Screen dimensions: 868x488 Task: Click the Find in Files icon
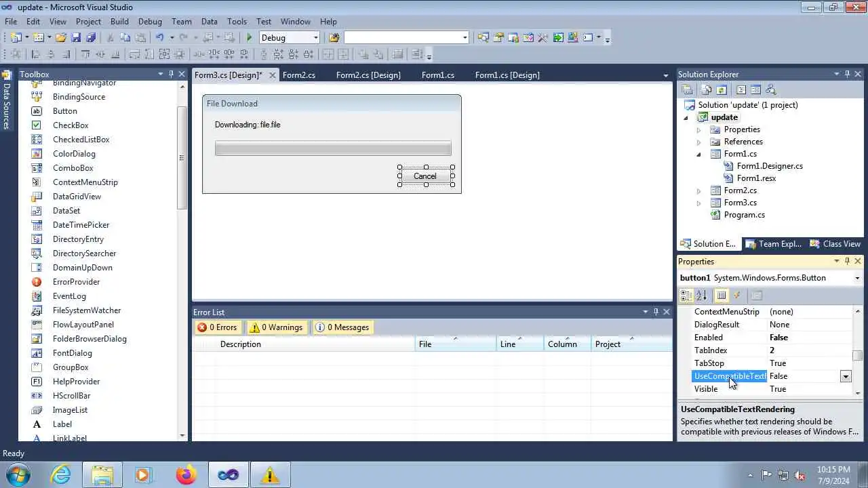pos(334,38)
